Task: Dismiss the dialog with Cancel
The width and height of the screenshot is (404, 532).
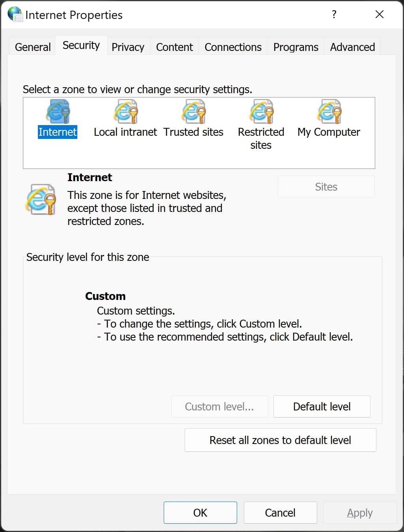Action: tap(281, 513)
